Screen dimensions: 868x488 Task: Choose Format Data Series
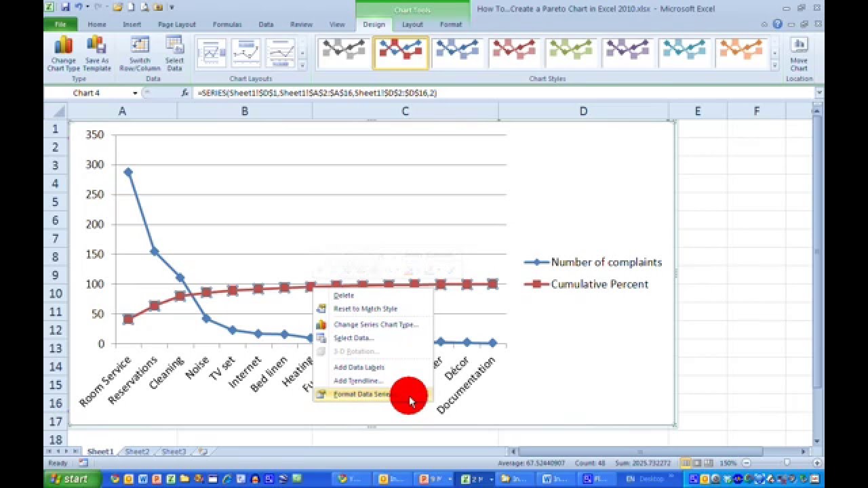point(373,394)
